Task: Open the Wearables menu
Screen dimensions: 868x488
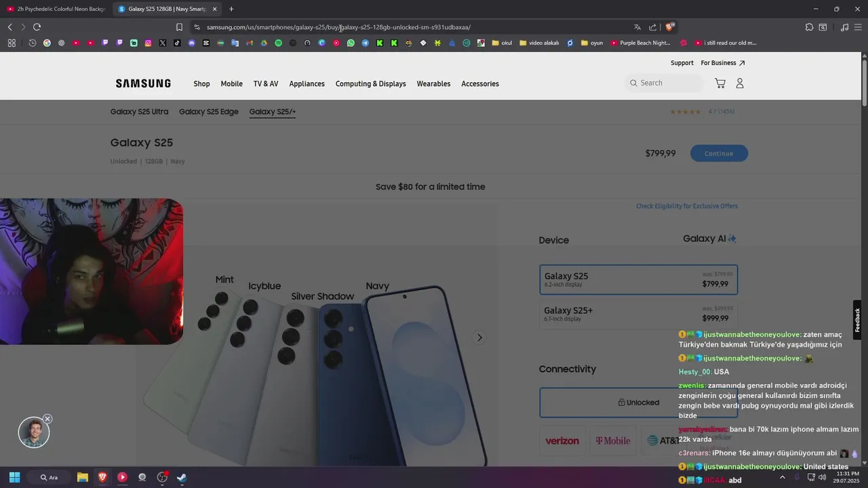Action: [x=433, y=84]
